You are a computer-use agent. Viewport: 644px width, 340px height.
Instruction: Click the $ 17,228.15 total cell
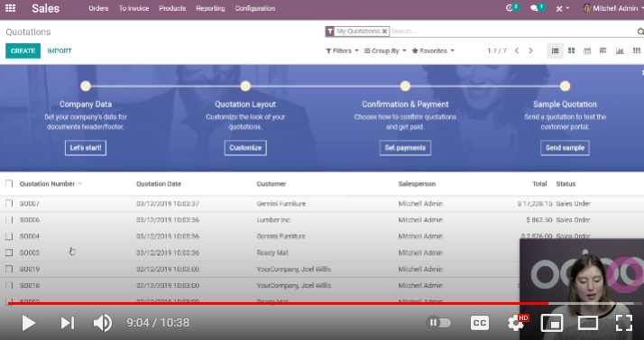pyautogui.click(x=535, y=203)
